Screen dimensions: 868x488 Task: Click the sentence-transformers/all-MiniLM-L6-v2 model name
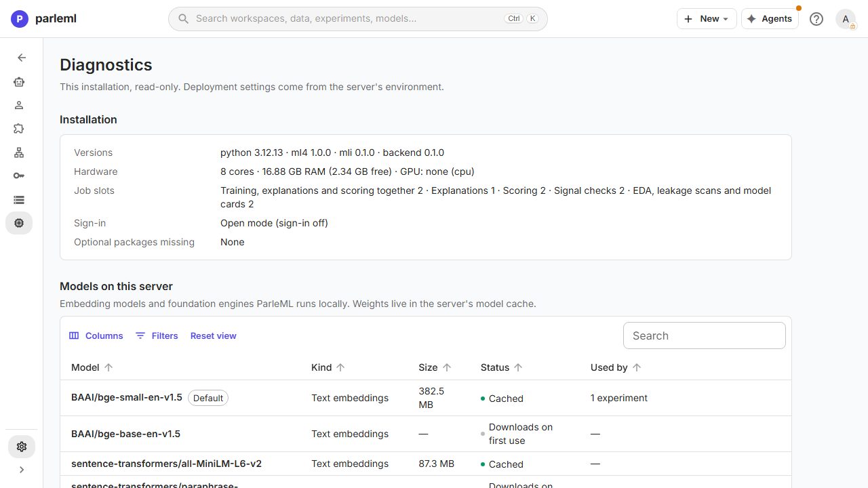point(166,464)
